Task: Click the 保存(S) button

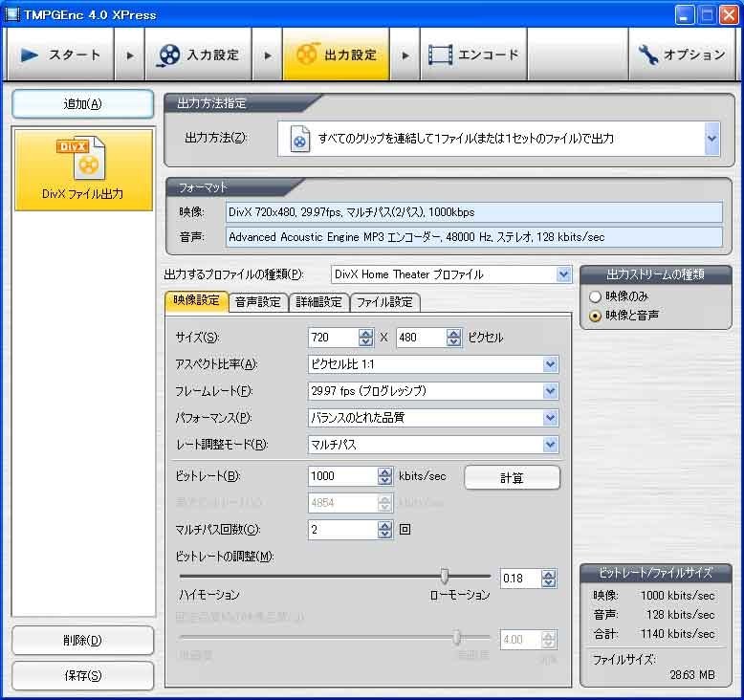Action: point(82,676)
